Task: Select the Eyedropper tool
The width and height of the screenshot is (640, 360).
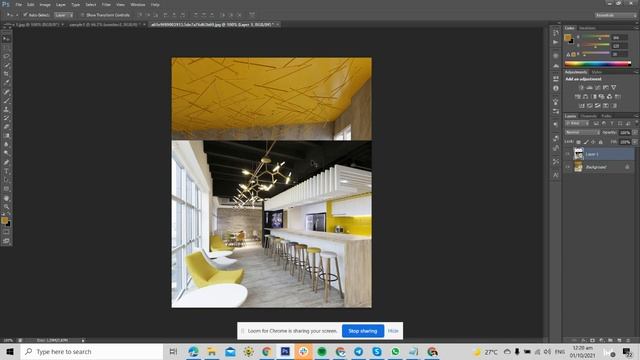Action: point(6,83)
